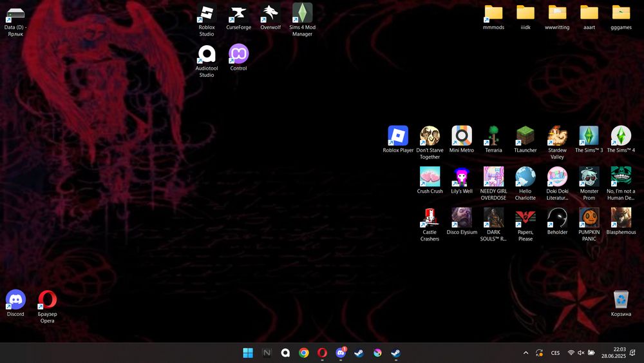Select the Terraria desktop icon

coord(493,140)
